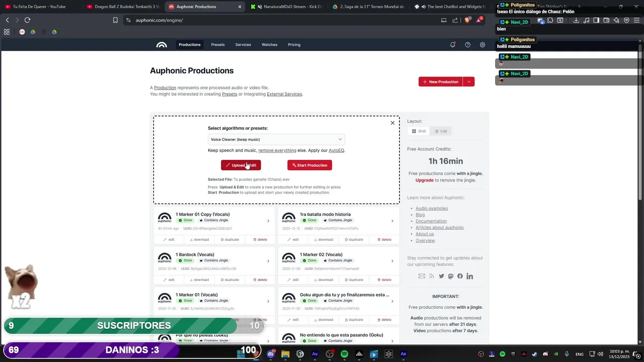The image size is (644, 362).
Task: Expand the 1 Marker 01 Copy (Vocals) chevron
Action: click(x=268, y=221)
